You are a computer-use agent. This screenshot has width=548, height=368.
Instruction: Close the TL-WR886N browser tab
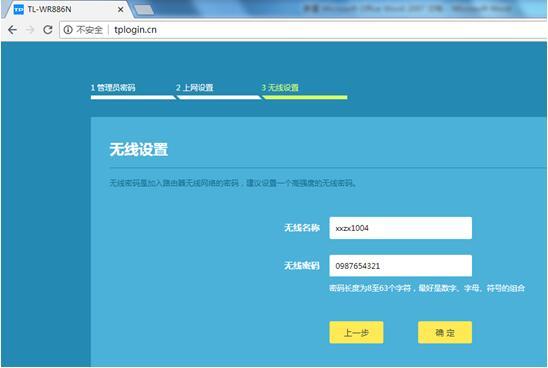pos(121,9)
